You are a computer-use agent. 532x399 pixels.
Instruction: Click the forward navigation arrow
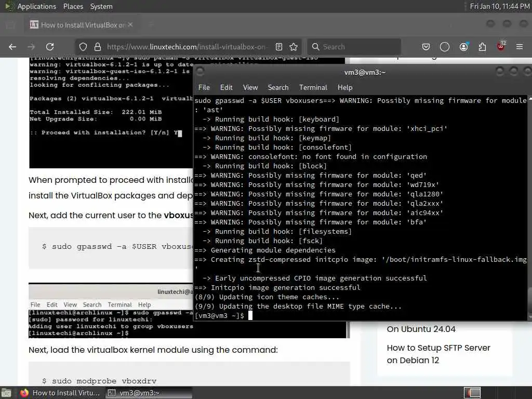point(31,47)
